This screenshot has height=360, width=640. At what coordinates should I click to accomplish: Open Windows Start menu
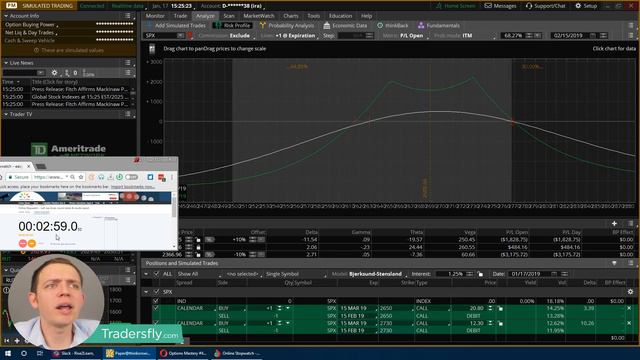click(8, 353)
